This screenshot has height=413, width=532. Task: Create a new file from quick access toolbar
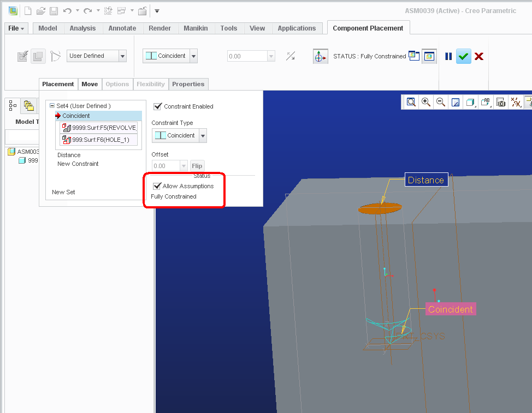tap(28, 11)
